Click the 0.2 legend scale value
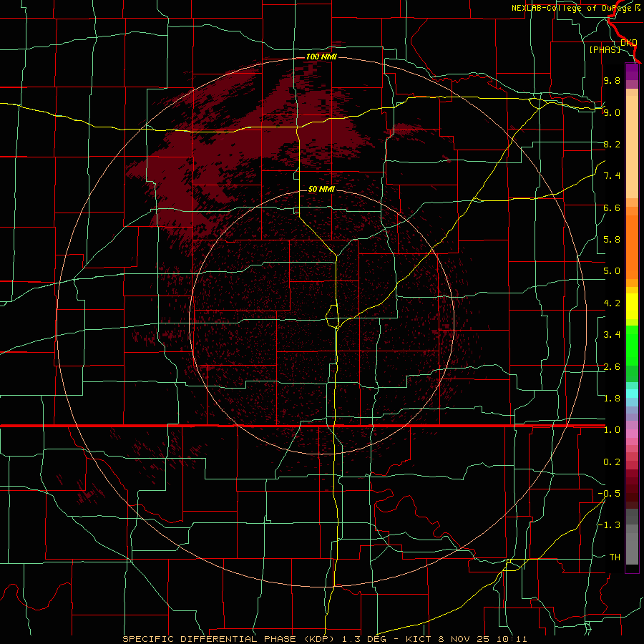 [x=612, y=462]
